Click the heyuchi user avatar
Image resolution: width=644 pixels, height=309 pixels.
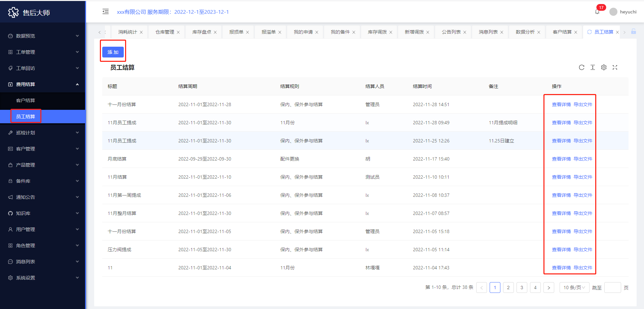(613, 12)
